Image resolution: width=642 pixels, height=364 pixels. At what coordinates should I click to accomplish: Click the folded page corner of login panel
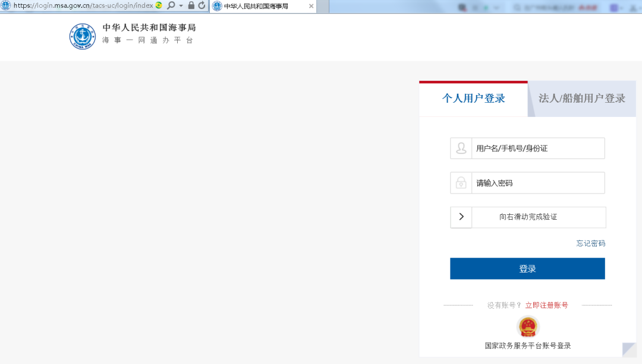(629, 350)
